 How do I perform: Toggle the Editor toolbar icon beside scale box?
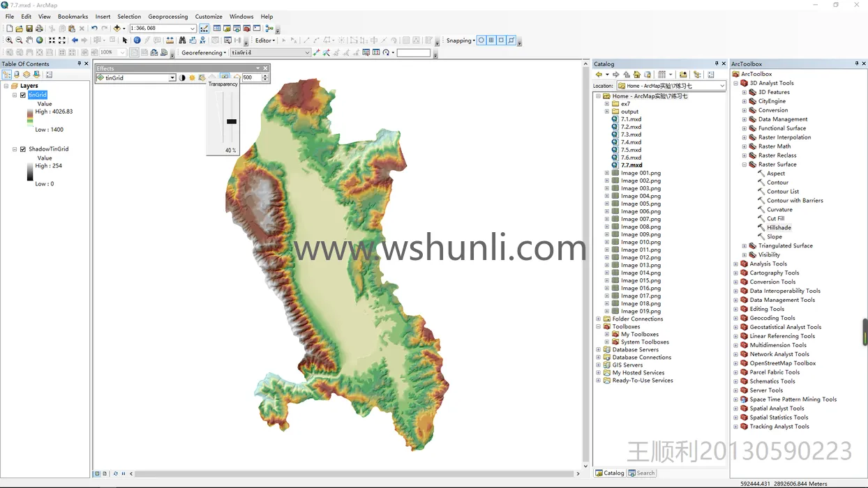click(x=204, y=29)
